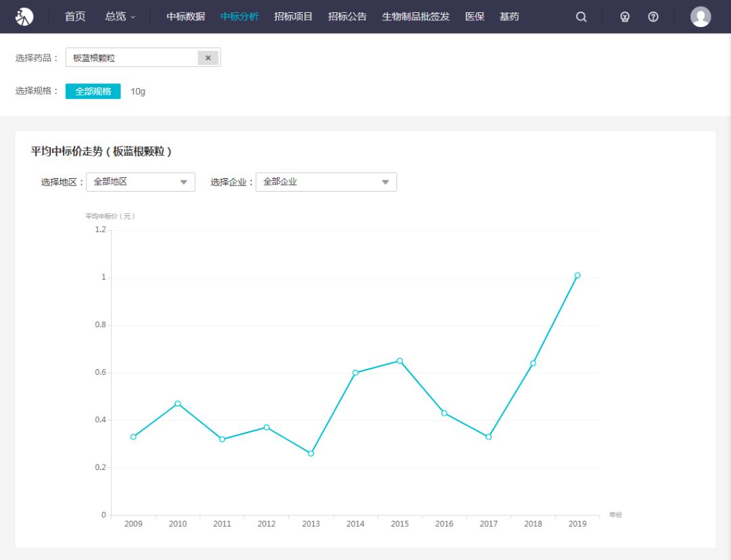Click the 2013 lowest data point
This screenshot has height=560, width=731.
311,453
